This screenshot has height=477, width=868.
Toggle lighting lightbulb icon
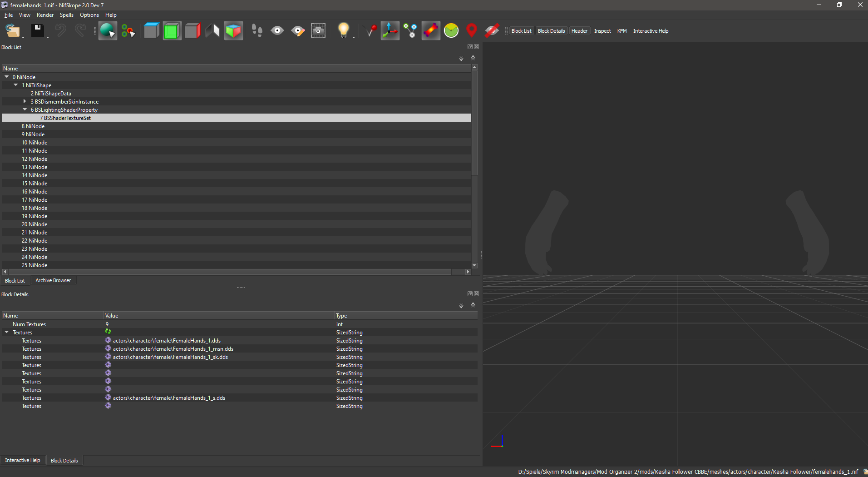click(x=344, y=31)
